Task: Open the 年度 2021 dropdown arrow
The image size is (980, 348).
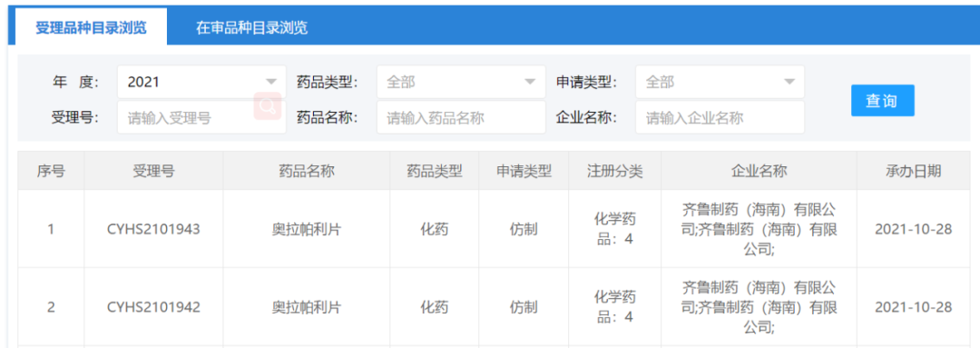Action: click(271, 82)
